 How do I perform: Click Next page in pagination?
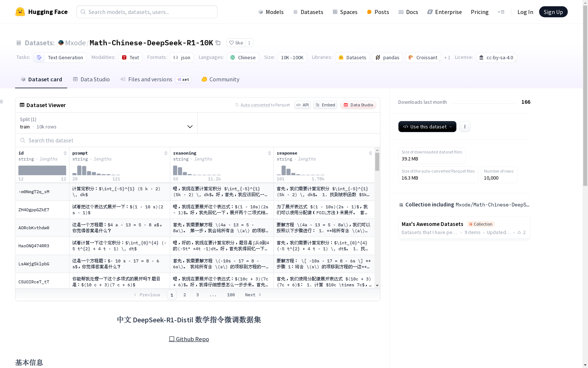click(x=253, y=295)
